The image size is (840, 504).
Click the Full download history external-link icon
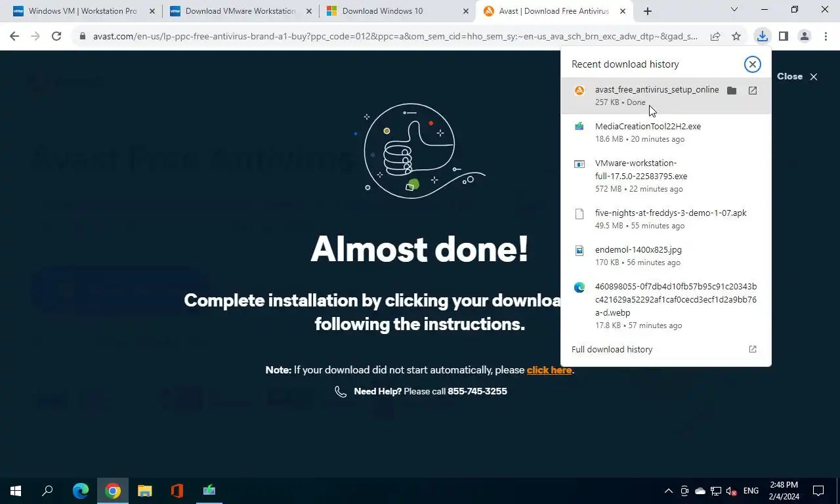753,350
